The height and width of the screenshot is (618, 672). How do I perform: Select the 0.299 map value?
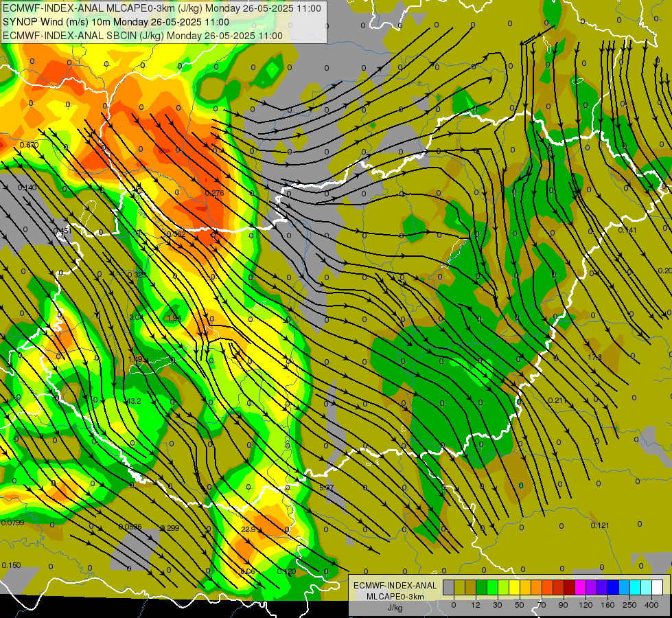tap(170, 528)
